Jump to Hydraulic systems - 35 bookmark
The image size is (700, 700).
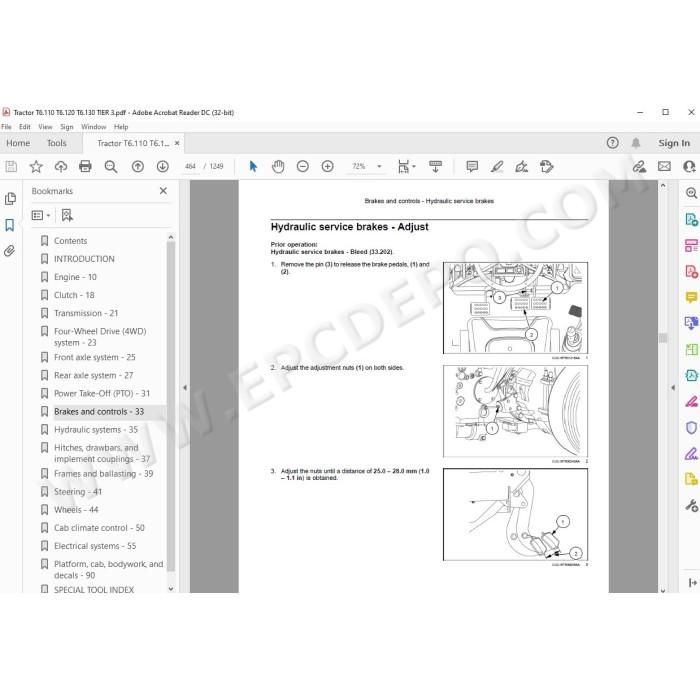point(96,429)
